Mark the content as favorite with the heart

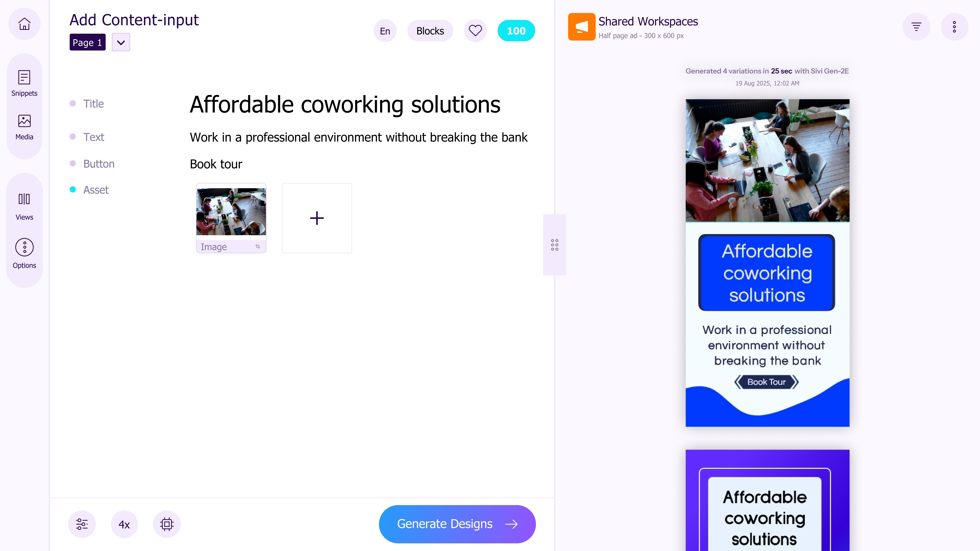point(475,30)
